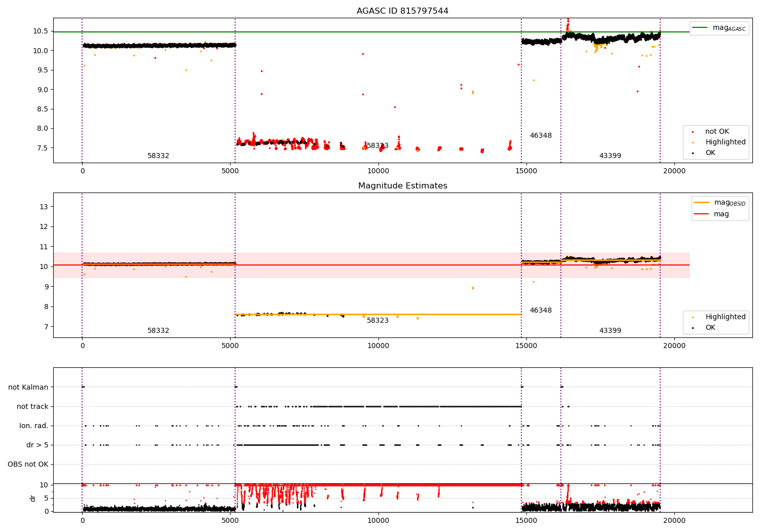Click the 'not track' axis label
Image resolution: width=760 pixels, height=532 pixels.
tap(32, 407)
